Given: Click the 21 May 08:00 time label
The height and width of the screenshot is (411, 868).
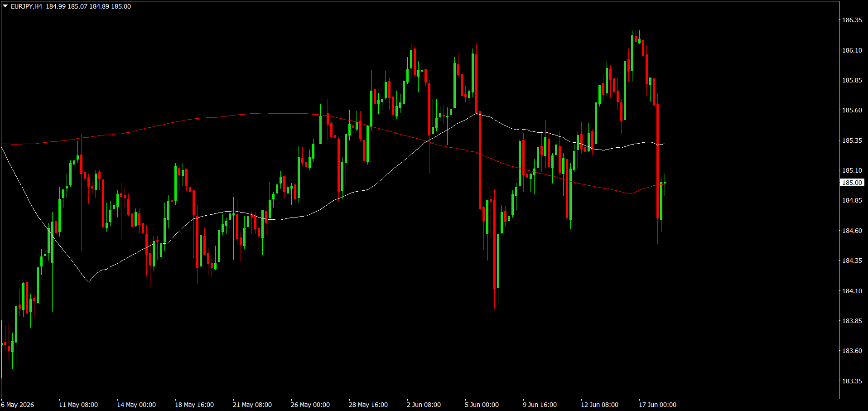Looking at the screenshot, I should click(252, 405).
